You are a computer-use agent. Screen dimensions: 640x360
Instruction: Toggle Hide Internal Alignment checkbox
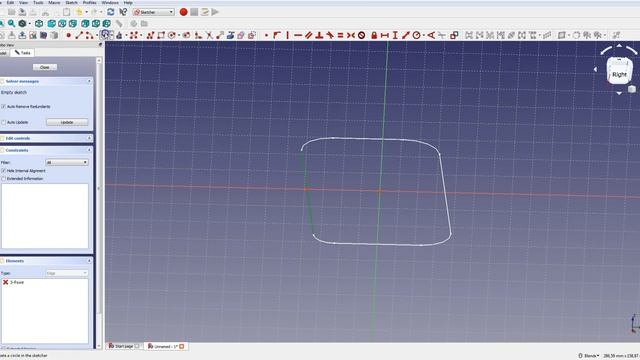(x=4, y=171)
